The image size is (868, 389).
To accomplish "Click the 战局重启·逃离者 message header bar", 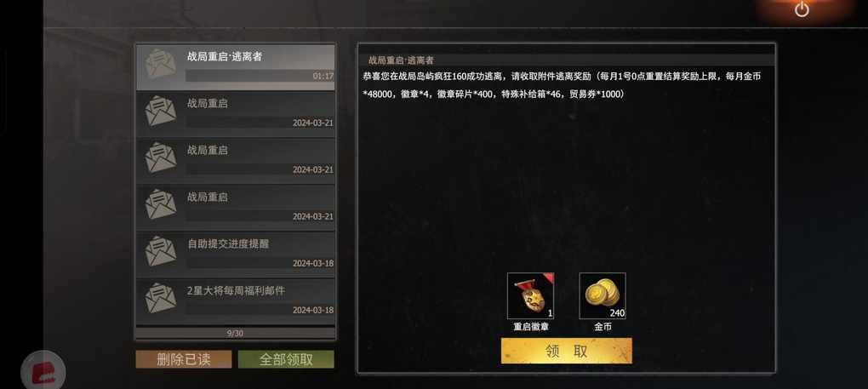I will tap(566, 60).
